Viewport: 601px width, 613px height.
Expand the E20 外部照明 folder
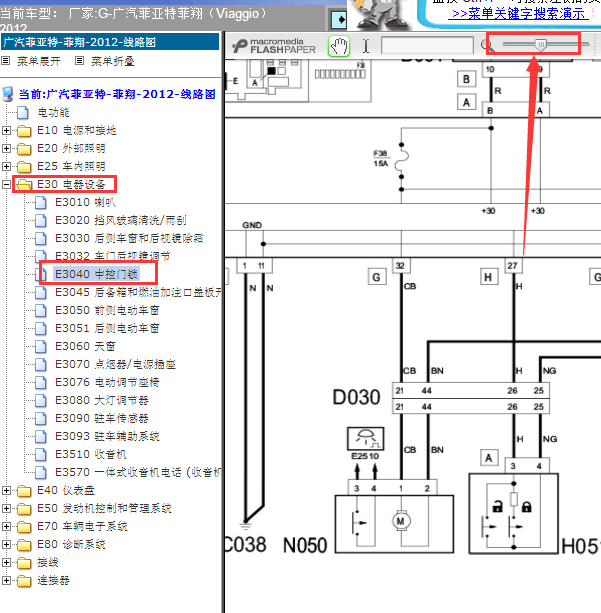tap(6, 148)
